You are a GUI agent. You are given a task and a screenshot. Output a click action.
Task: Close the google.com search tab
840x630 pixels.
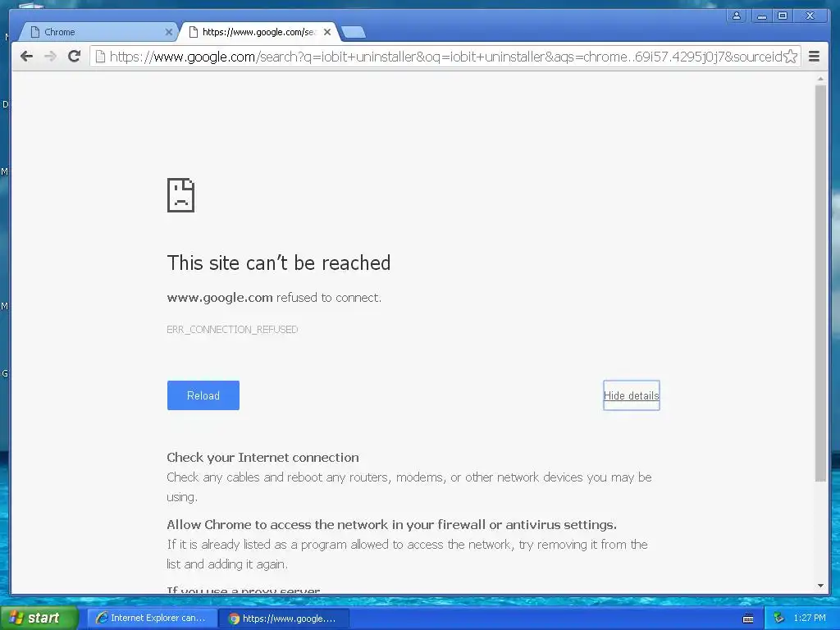[327, 32]
